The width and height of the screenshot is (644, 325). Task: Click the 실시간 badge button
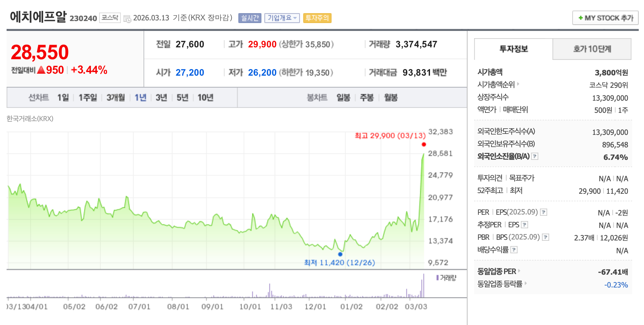(x=250, y=18)
